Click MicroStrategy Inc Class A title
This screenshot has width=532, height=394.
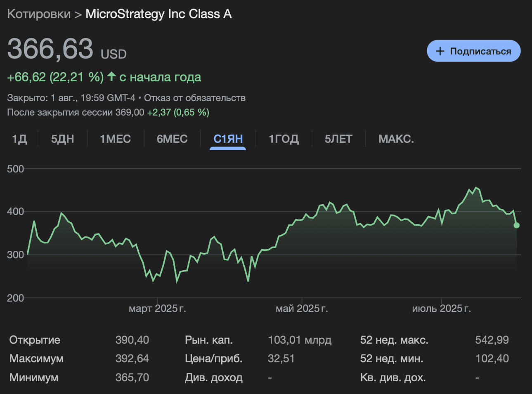coord(158,14)
